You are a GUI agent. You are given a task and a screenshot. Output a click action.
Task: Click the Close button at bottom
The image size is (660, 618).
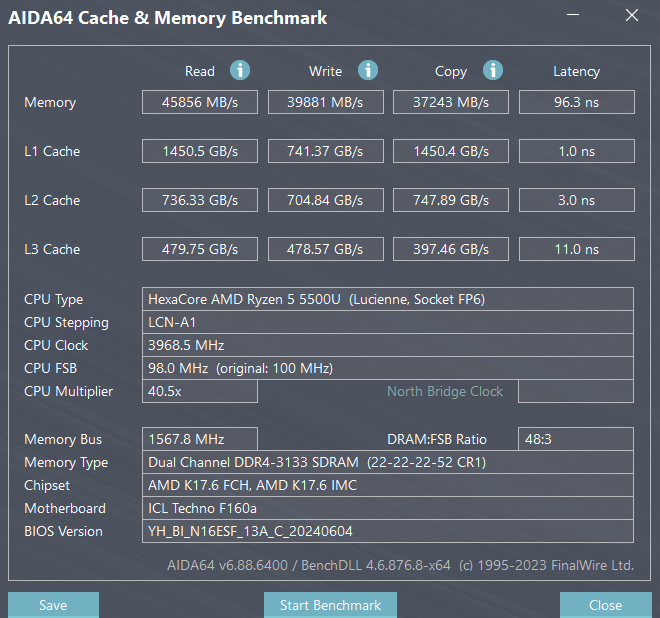[605, 605]
